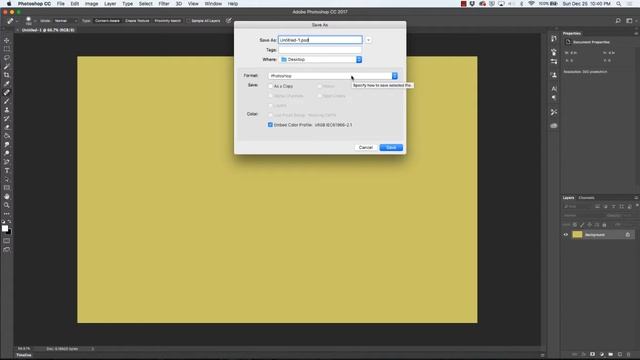Click the foreground color swatch
This screenshot has width=640, height=360.
coord(4,228)
